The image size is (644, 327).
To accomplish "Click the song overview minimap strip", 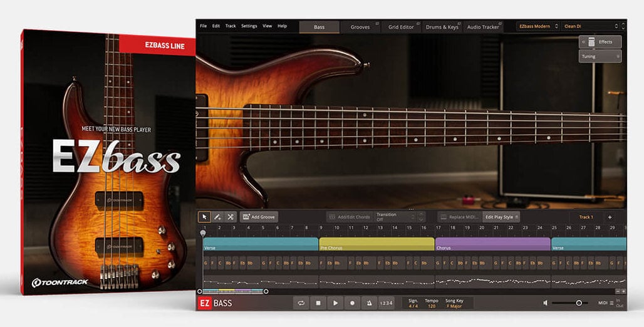I will (233, 292).
